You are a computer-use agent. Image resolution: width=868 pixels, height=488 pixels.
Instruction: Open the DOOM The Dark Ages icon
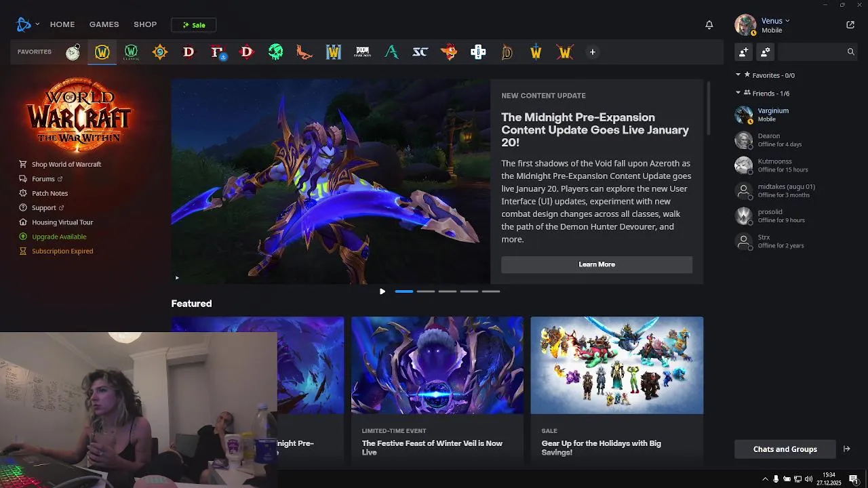[363, 52]
